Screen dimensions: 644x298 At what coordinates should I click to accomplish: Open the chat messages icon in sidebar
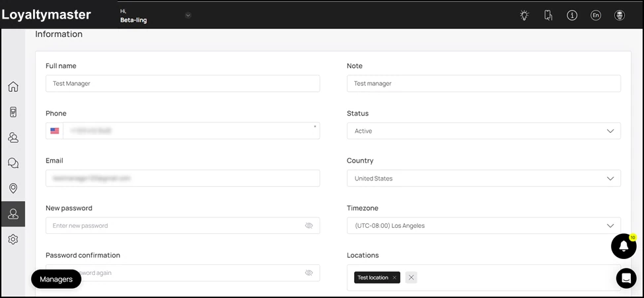[13, 163]
